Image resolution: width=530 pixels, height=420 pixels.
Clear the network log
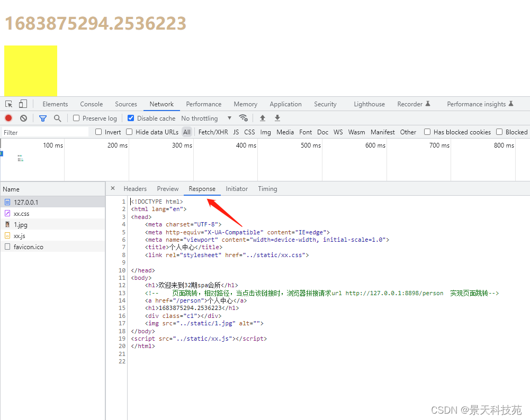click(23, 118)
